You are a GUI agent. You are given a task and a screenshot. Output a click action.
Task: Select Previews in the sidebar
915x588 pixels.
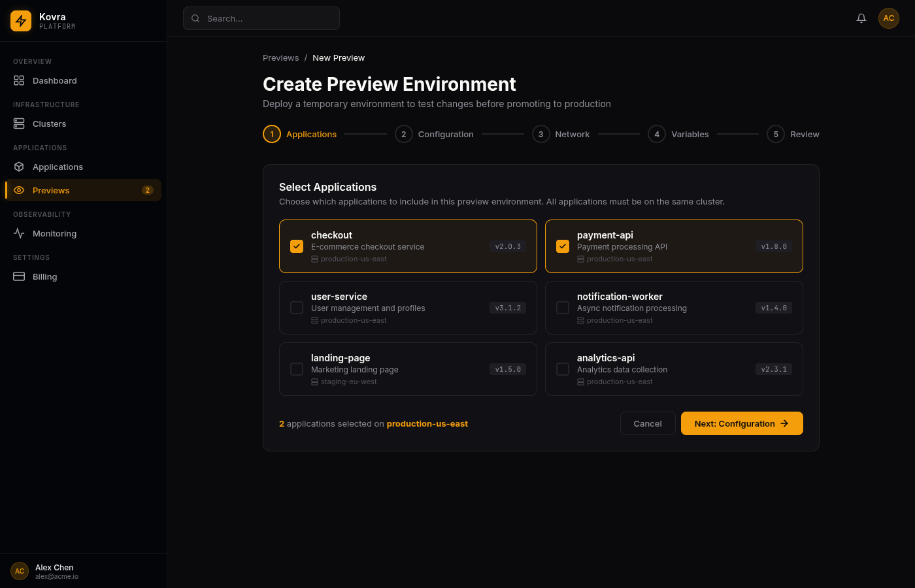[x=83, y=190]
